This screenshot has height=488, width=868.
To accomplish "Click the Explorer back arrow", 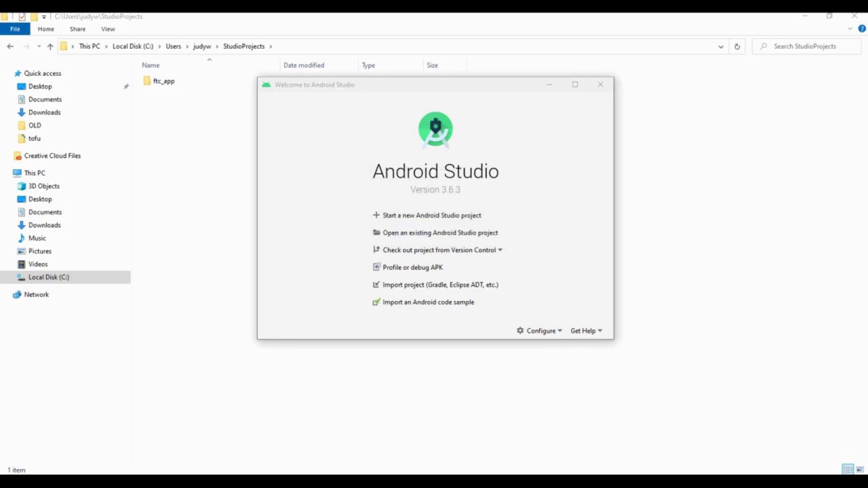I will click(x=10, y=46).
